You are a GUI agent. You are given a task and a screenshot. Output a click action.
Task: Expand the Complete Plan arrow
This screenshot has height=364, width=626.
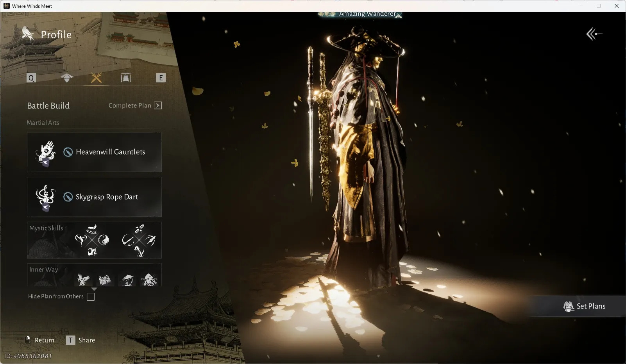point(158,105)
